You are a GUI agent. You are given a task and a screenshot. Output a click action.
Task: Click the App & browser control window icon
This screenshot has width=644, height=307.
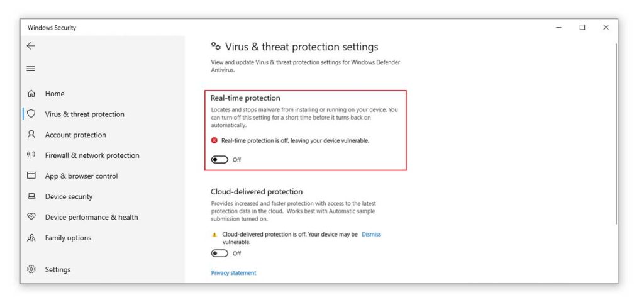(31, 176)
